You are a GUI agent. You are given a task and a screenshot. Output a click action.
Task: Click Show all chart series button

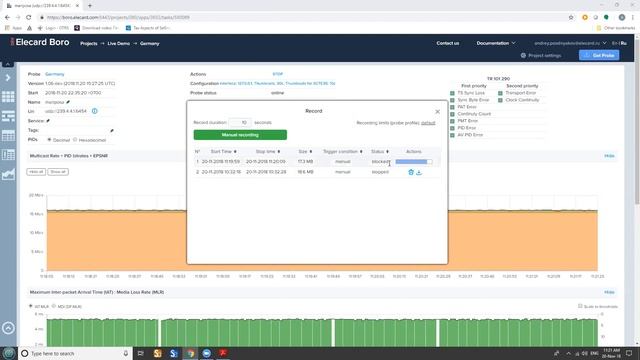click(x=58, y=172)
